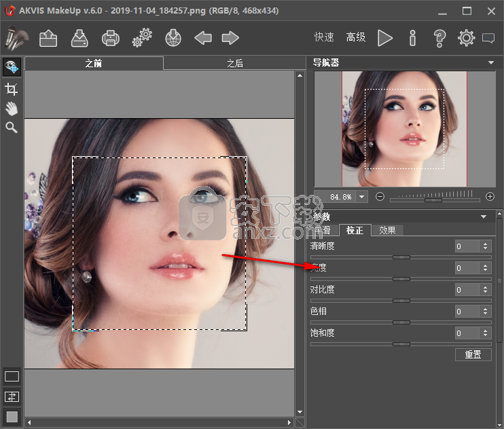Collapse the 参数 panel arrow
504x429 pixels.
click(484, 217)
